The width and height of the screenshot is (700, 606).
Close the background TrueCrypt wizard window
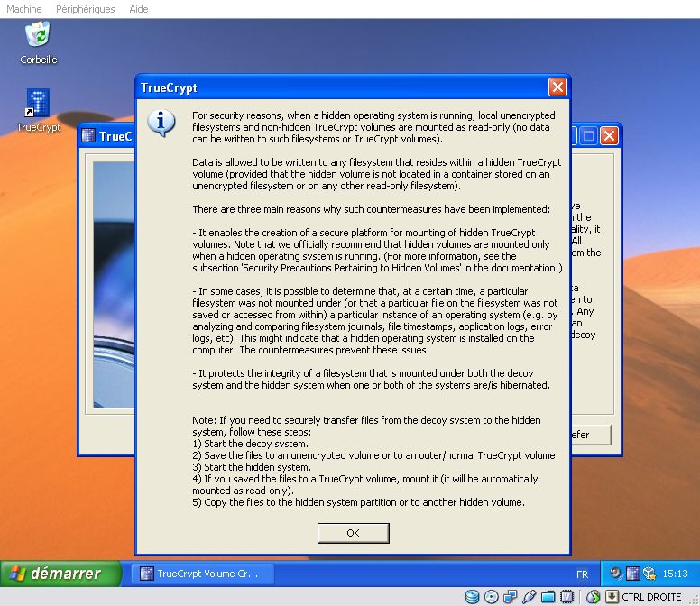tap(610, 135)
